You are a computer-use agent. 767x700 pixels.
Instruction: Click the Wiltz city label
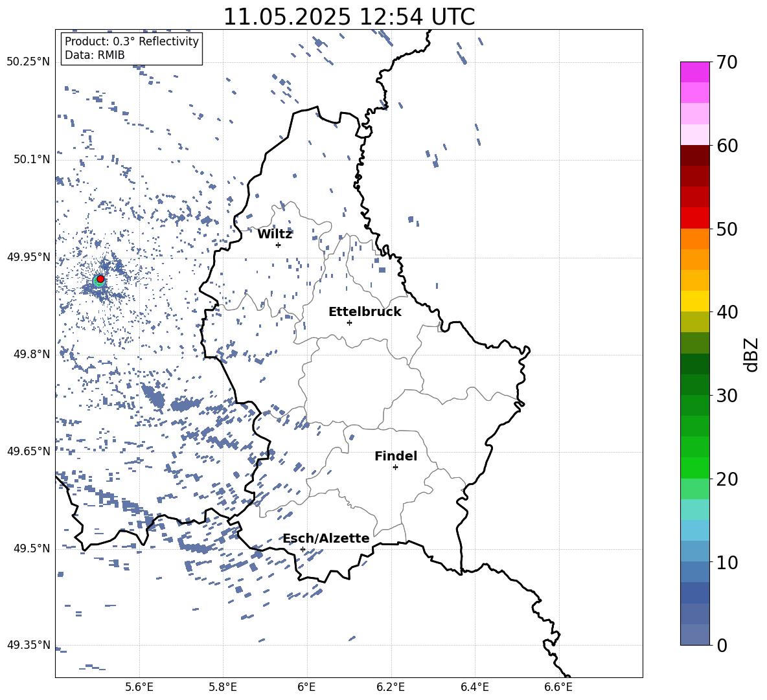(x=275, y=234)
